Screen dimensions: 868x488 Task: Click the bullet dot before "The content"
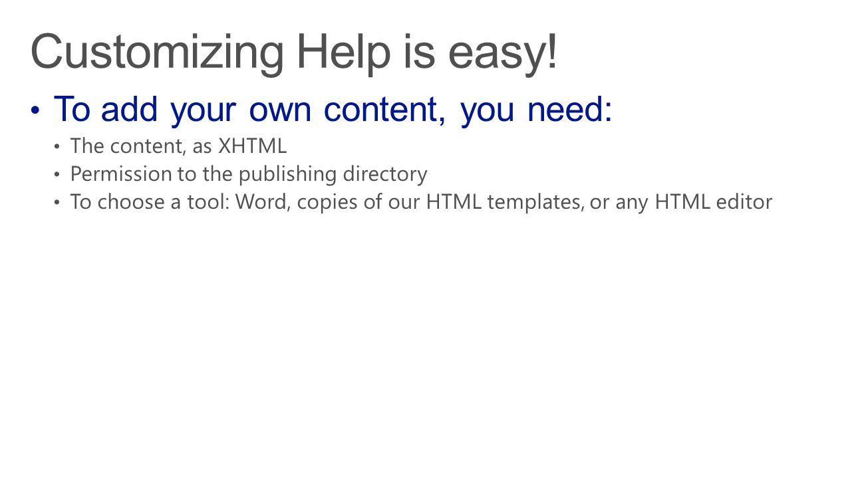tap(57, 146)
